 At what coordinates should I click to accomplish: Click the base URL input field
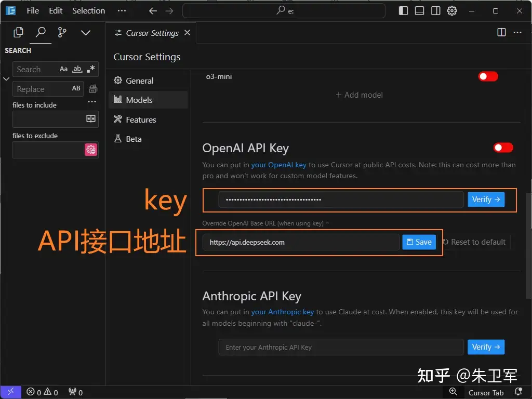tap(301, 242)
